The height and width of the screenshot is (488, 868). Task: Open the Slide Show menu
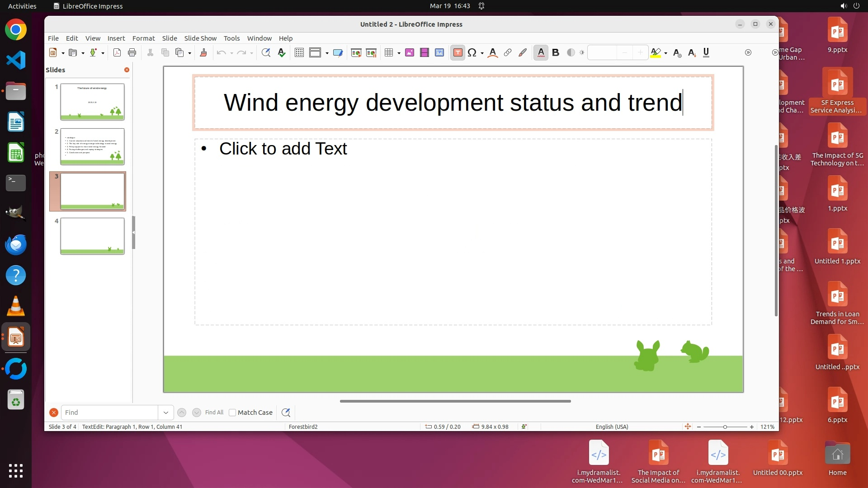tap(200, 38)
